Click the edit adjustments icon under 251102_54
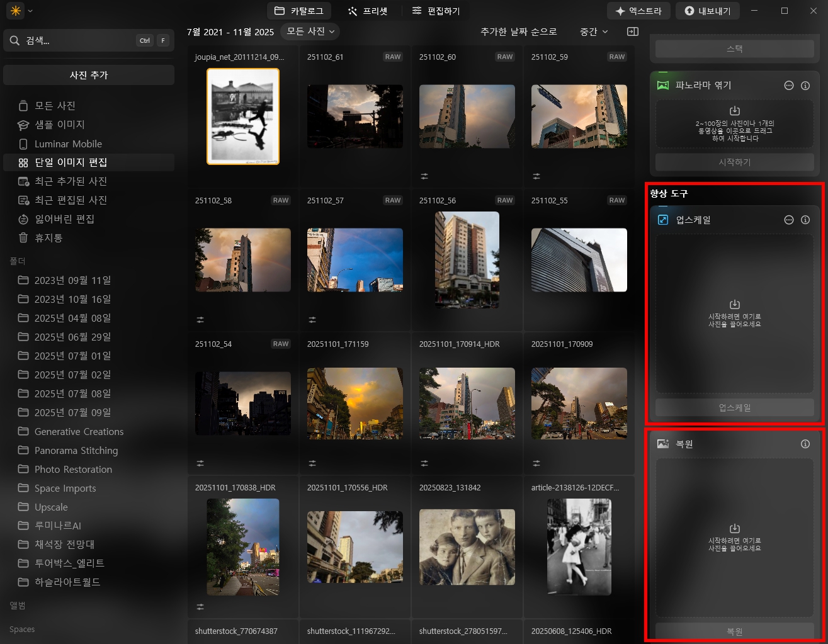This screenshot has height=644, width=828. tap(200, 463)
